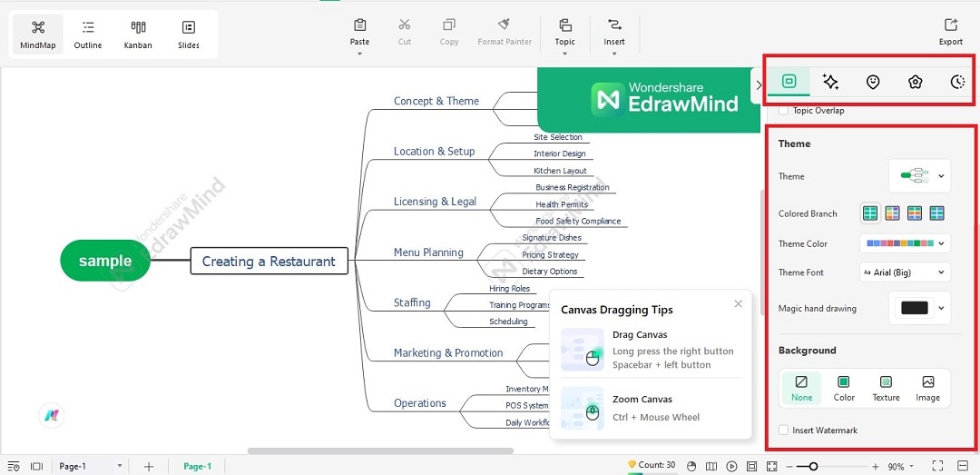Open the Page-1 page selector dropdown

[x=90, y=466]
